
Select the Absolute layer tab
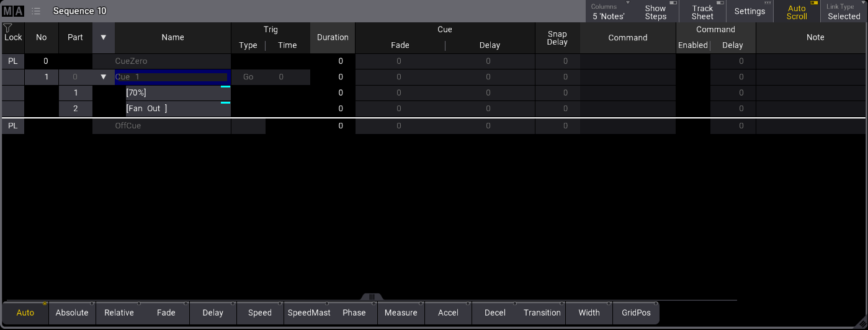72,313
